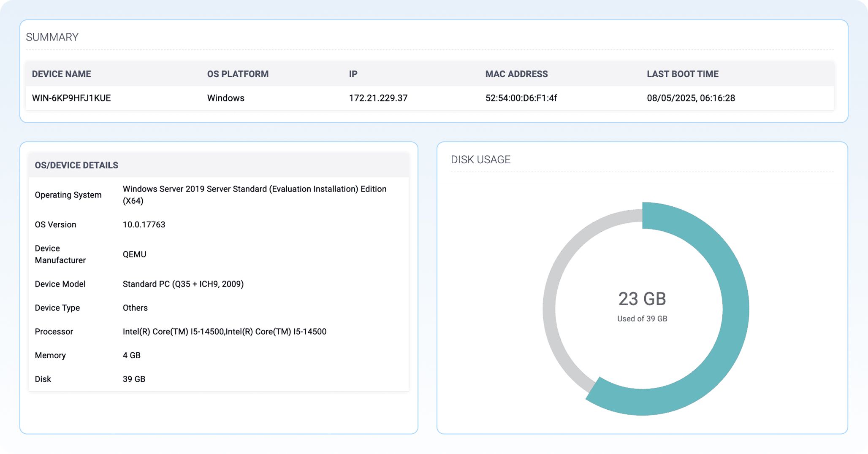Select the device name WIN-6KP9HFJ1KUE
This screenshot has width=868, height=454.
(71, 98)
